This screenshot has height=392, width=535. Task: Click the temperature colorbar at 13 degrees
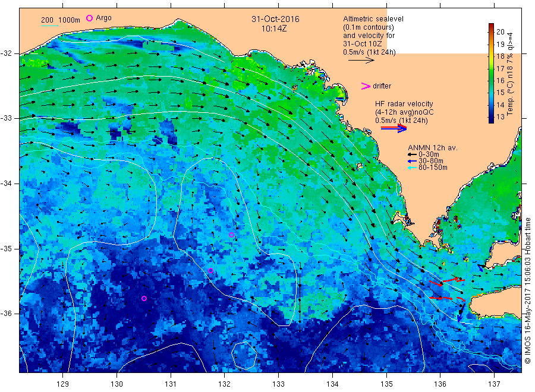click(x=492, y=117)
